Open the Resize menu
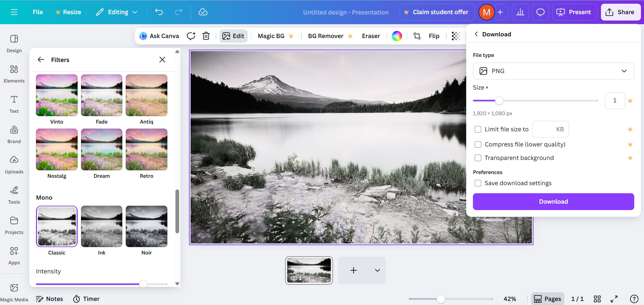 pos(68,12)
